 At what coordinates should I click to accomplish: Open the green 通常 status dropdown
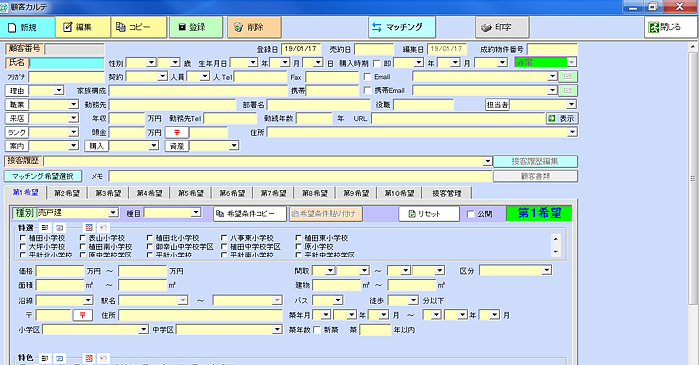click(571, 62)
